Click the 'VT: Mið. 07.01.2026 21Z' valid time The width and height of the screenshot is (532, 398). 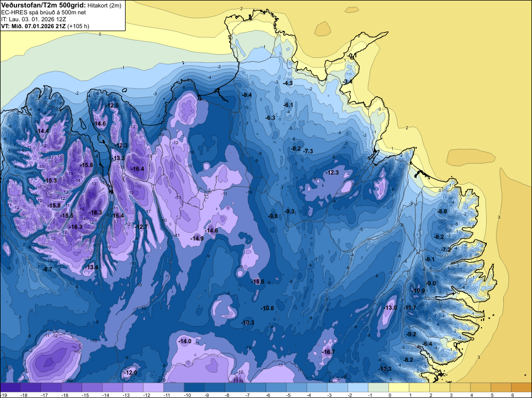click(x=34, y=26)
